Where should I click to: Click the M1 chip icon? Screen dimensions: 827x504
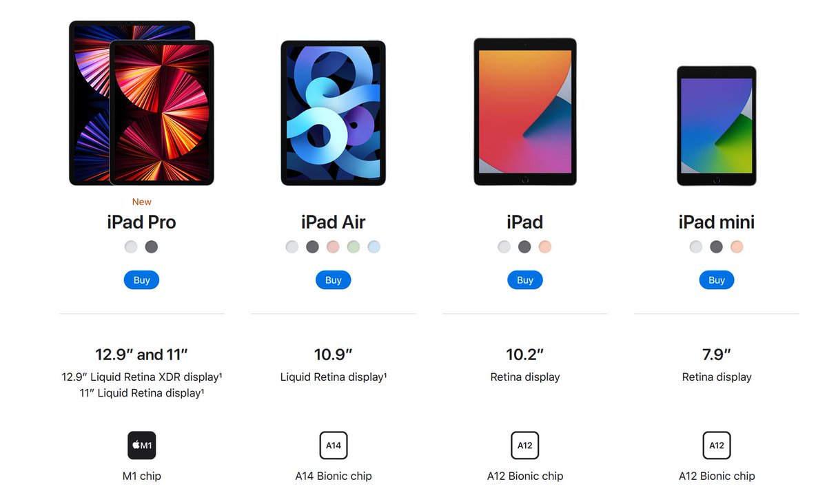point(141,445)
